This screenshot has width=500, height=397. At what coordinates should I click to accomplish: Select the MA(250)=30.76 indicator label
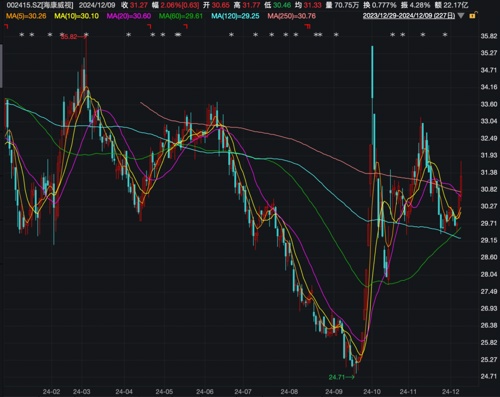point(292,16)
